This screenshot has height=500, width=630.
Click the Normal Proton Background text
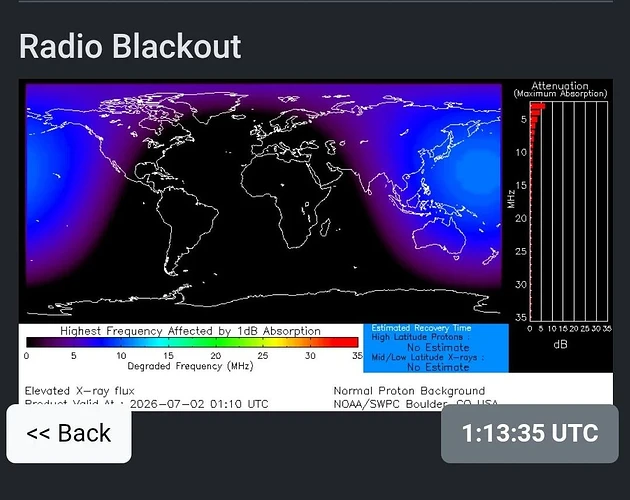click(409, 391)
